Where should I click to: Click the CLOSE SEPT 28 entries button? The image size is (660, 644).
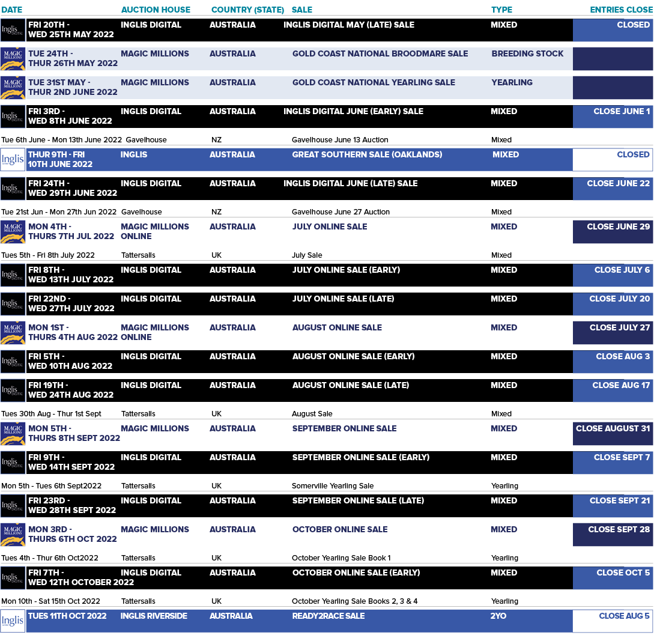click(x=613, y=535)
